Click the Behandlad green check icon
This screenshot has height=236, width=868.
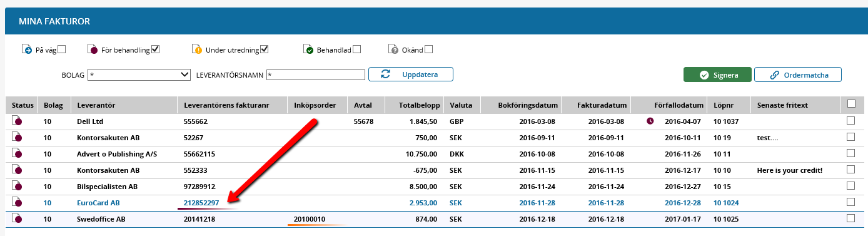[308, 49]
